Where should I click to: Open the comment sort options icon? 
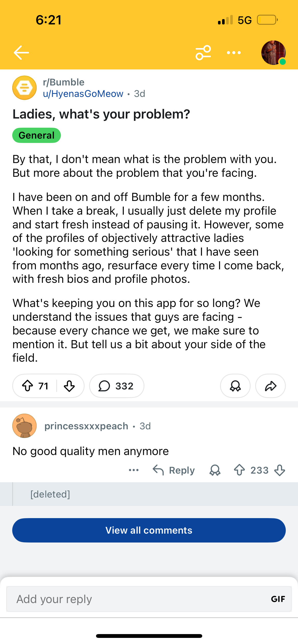click(203, 53)
